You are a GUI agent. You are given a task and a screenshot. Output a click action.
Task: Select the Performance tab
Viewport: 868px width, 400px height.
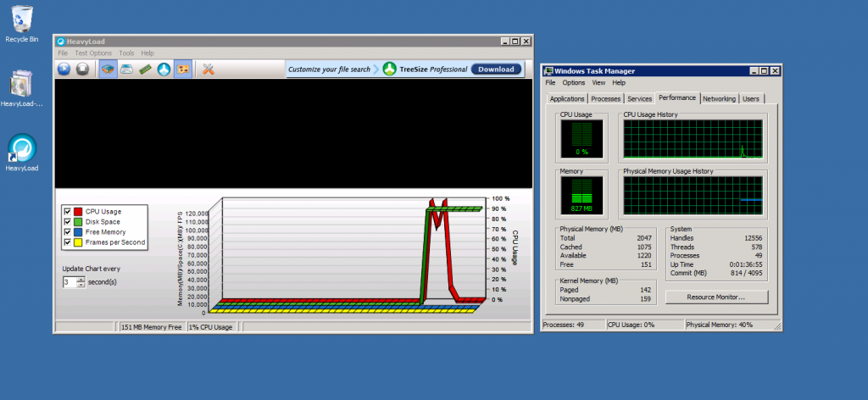(x=677, y=97)
